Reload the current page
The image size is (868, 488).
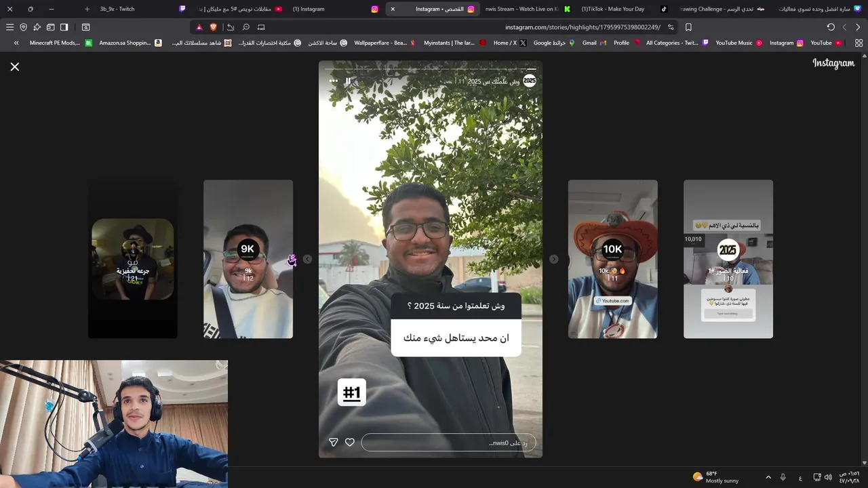831,27
